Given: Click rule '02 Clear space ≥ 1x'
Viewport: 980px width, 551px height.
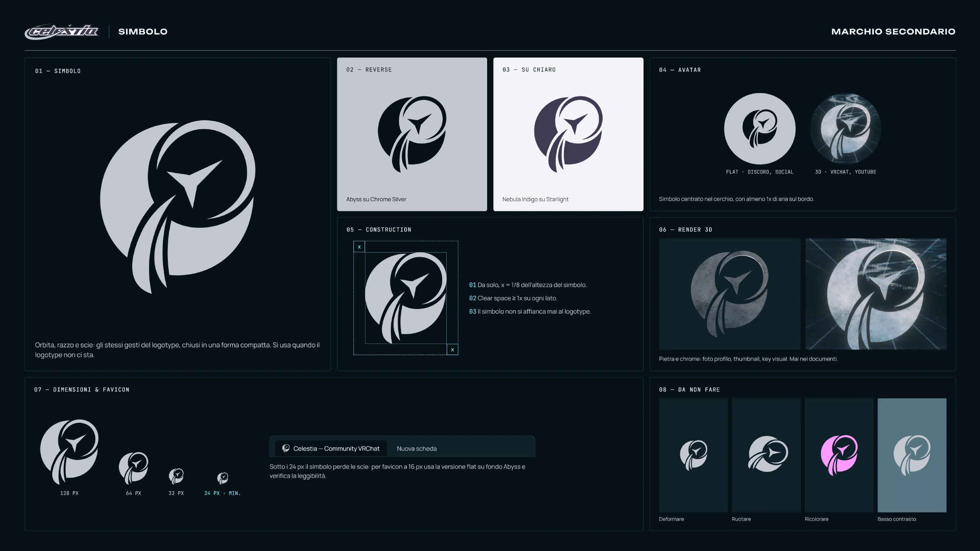Looking at the screenshot, I should (x=513, y=298).
